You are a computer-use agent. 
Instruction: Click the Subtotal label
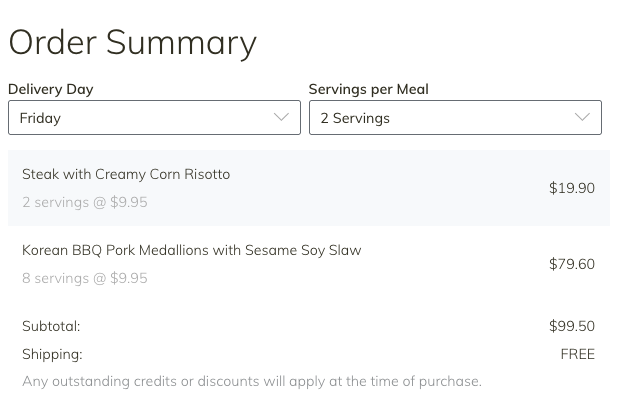click(51, 326)
